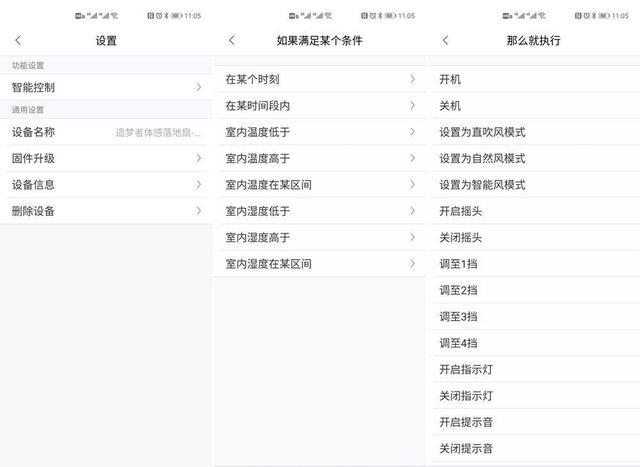Tap the chevron beside 室内湿度低于
This screenshot has width=640, height=467.
point(413,211)
